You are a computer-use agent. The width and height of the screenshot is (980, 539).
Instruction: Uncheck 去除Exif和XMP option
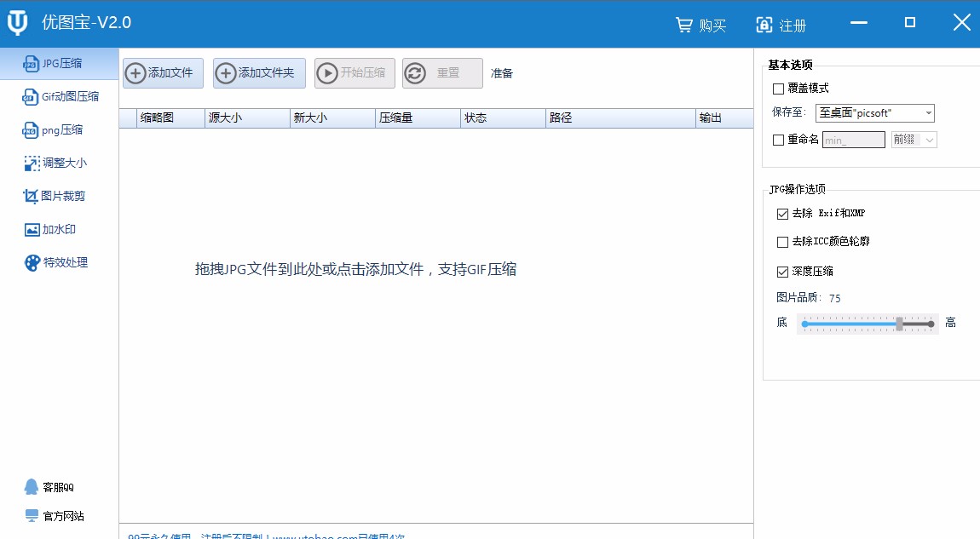pyautogui.click(x=781, y=213)
